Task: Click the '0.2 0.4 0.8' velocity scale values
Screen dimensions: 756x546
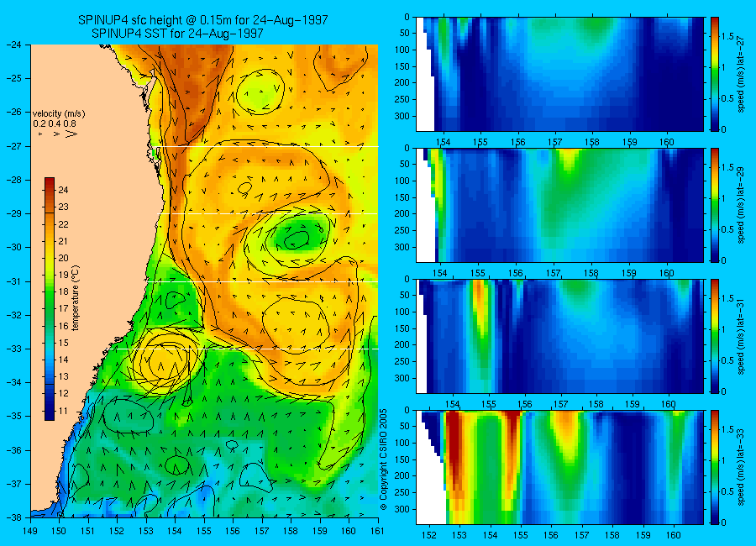Action: [55, 123]
